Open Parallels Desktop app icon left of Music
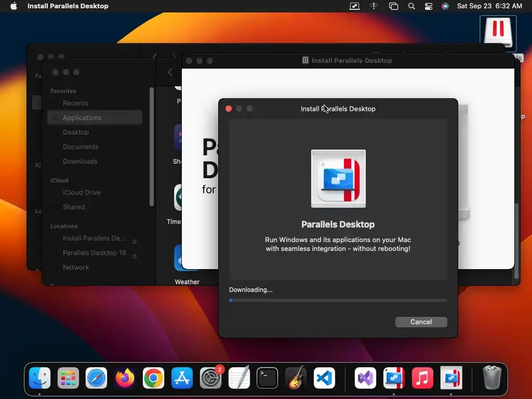This screenshot has height=399, width=532. pyautogui.click(x=394, y=378)
